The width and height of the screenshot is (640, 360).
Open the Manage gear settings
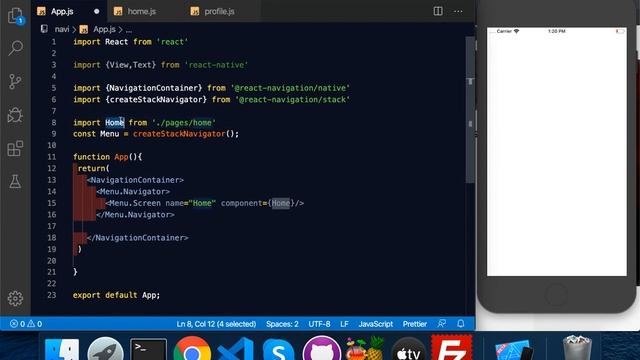click(x=15, y=298)
